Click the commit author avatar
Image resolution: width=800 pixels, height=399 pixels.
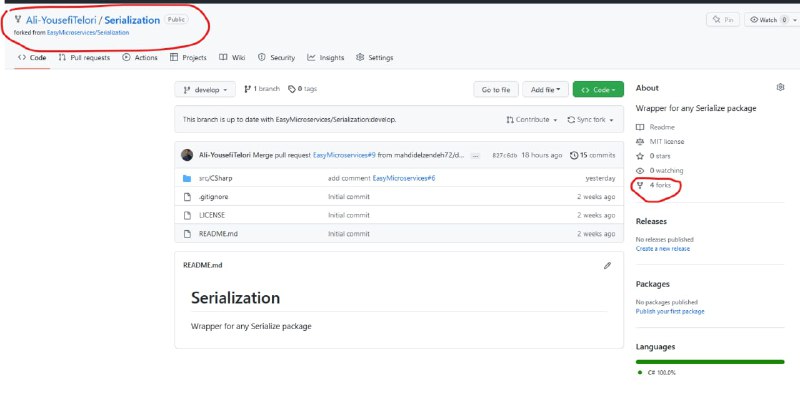click(187, 155)
